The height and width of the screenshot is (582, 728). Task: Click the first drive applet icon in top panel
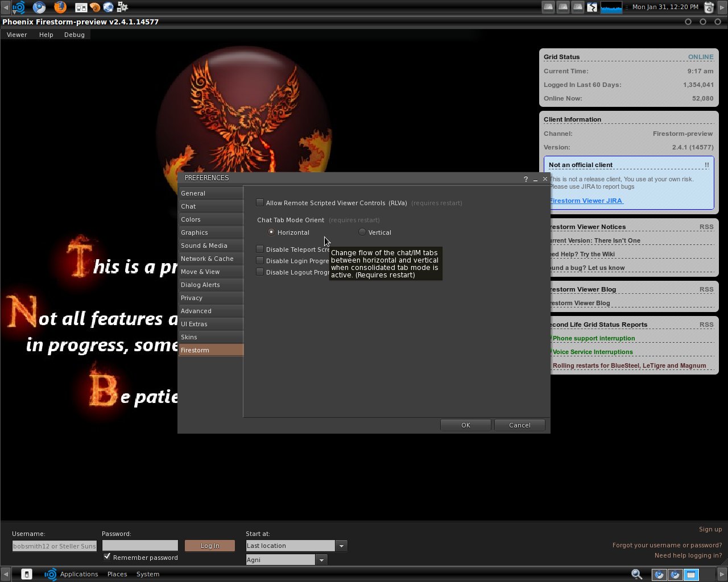[548, 7]
